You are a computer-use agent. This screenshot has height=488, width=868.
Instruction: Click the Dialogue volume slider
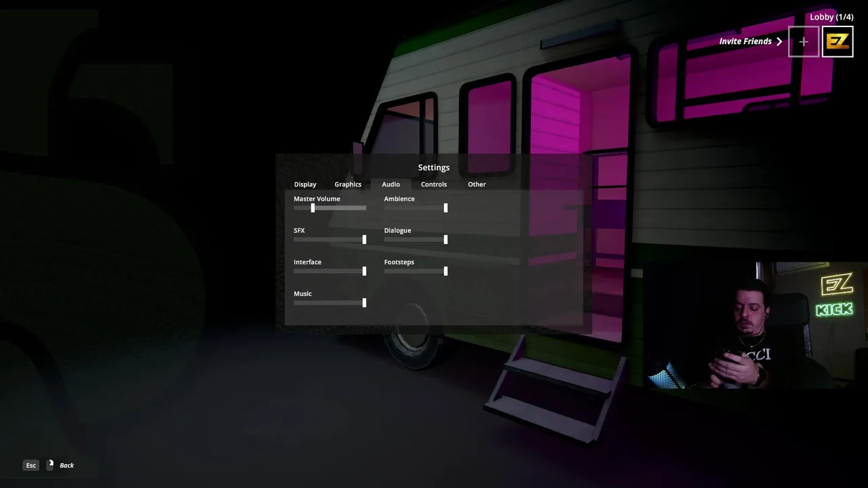pyautogui.click(x=416, y=239)
